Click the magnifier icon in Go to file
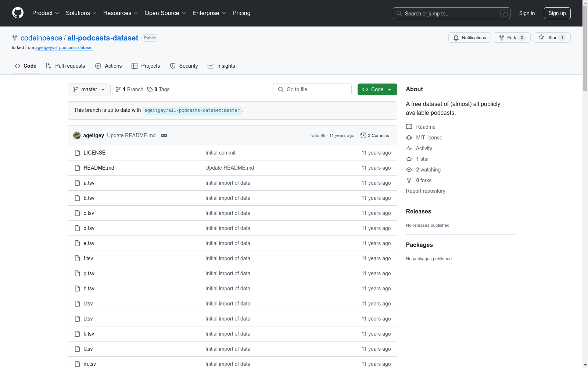The image size is (588, 368). coord(281,89)
